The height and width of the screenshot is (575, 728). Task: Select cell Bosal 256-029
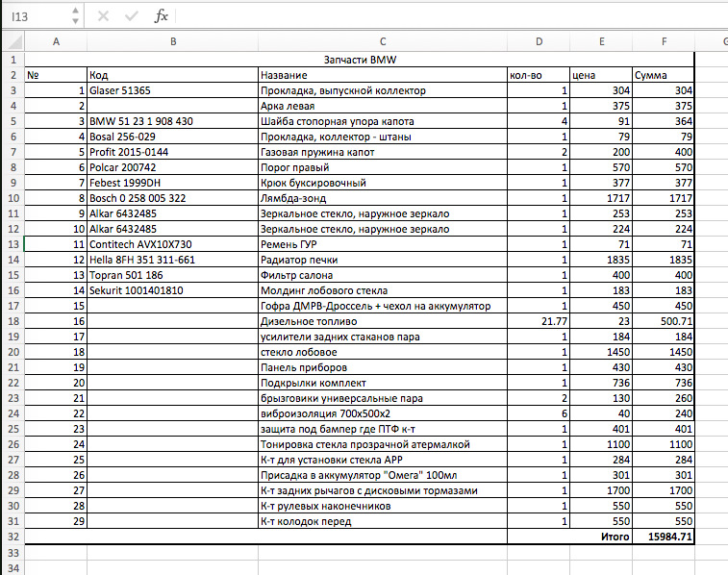point(173,137)
